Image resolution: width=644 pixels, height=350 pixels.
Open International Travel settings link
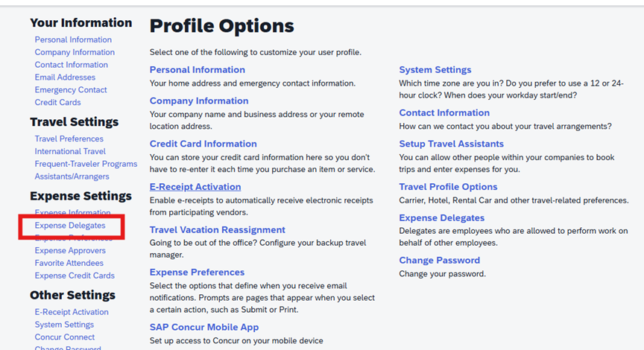point(70,152)
